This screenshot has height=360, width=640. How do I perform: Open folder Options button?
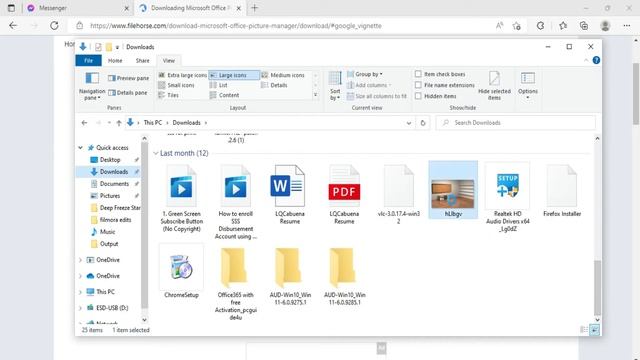click(528, 86)
